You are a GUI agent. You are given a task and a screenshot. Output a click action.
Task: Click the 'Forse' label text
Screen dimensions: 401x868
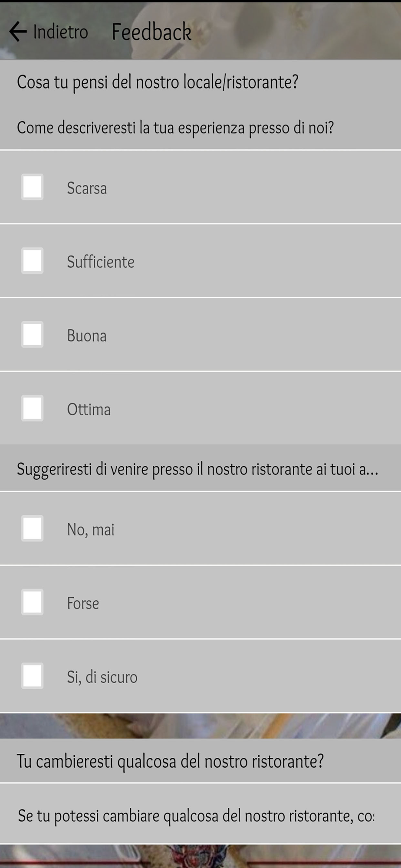83,603
